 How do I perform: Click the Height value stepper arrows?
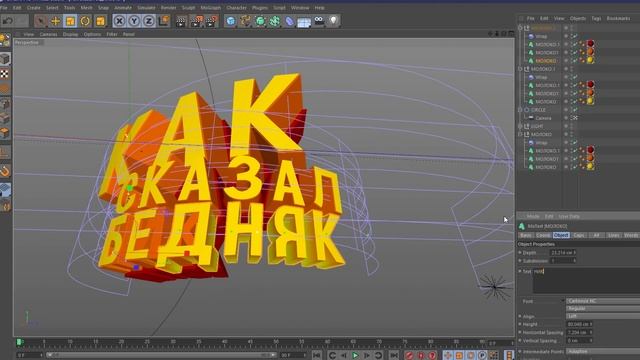click(x=591, y=324)
